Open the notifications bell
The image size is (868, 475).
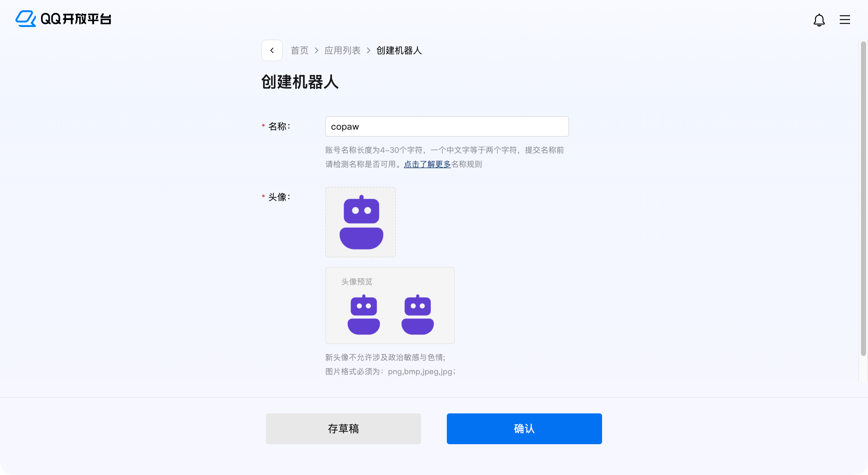[x=819, y=20]
